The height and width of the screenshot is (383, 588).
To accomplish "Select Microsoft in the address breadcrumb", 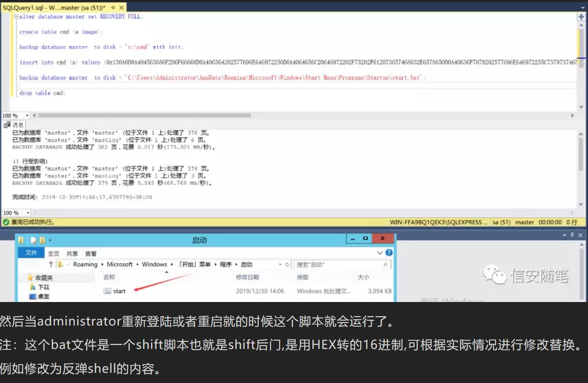I will (x=120, y=264).
